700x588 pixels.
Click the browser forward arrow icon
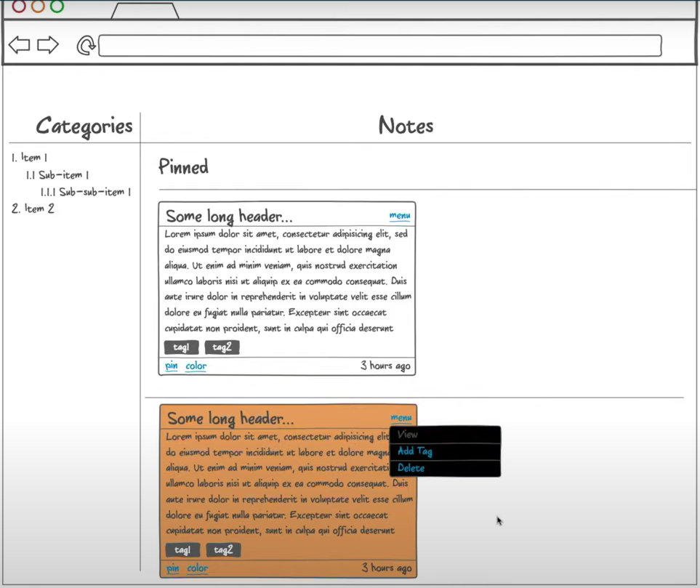coord(48,45)
